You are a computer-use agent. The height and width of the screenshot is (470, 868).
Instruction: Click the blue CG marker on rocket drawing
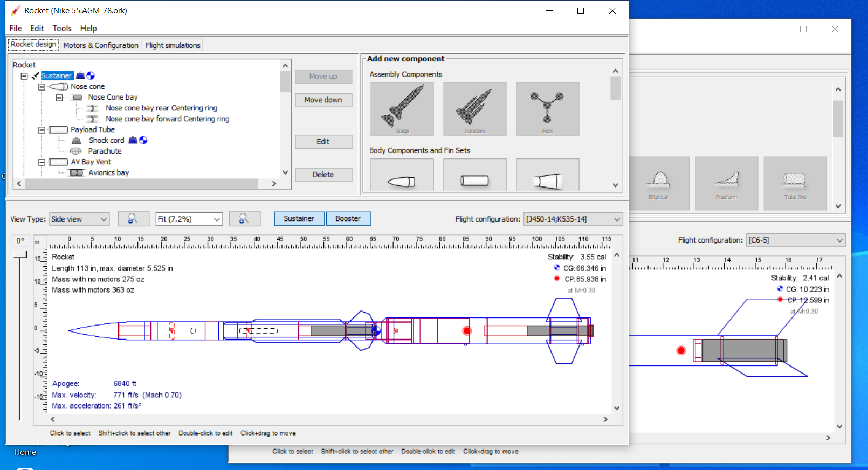[x=376, y=330]
